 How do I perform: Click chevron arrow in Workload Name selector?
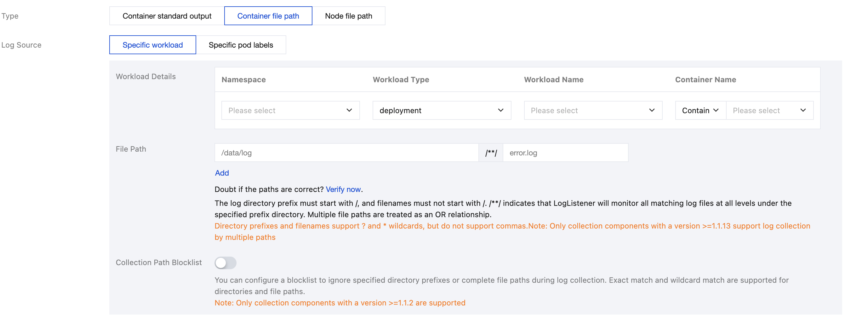pyautogui.click(x=652, y=110)
